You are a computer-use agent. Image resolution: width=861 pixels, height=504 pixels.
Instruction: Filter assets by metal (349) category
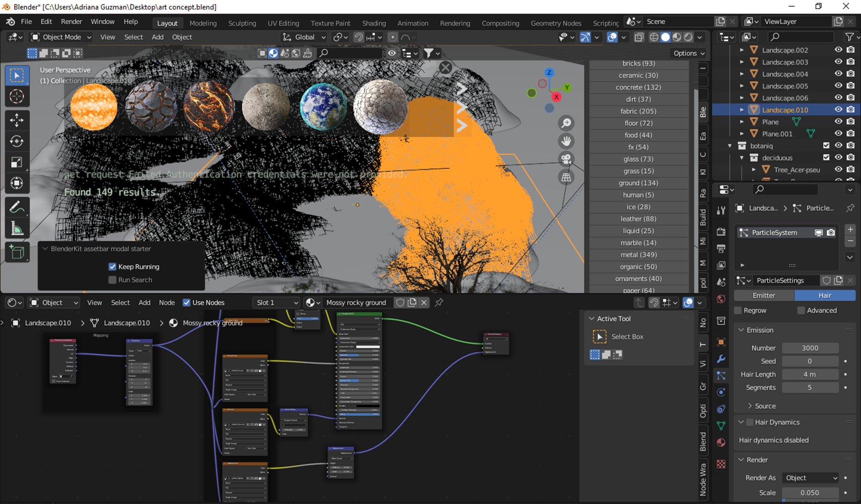coord(639,255)
